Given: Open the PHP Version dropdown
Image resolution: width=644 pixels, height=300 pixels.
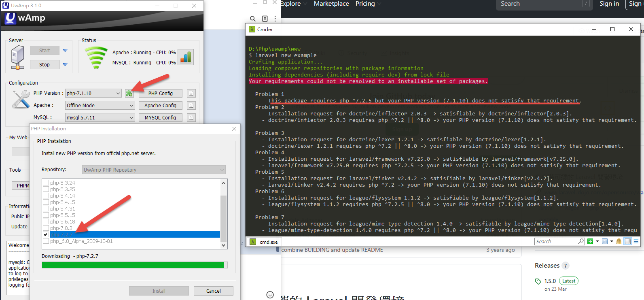Looking at the screenshot, I should [93, 94].
